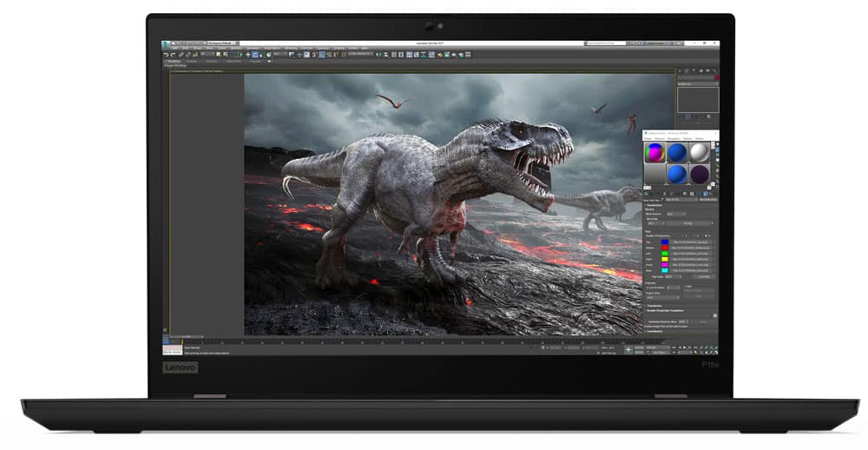Viewport: 868px width, 450px height.
Task: Click the Sample Type icon atop Material Editor sidebar
Action: pyautogui.click(x=717, y=143)
